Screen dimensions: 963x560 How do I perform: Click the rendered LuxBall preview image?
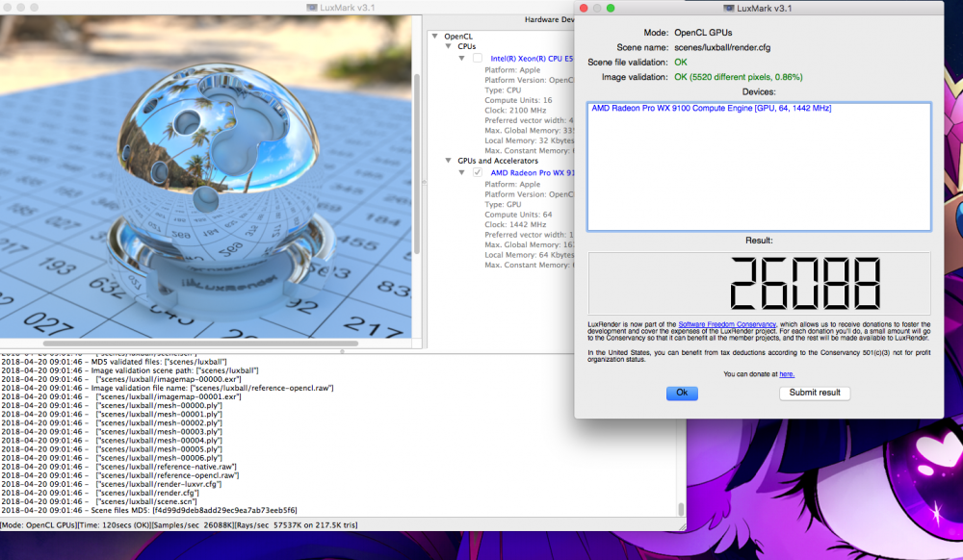click(206, 177)
